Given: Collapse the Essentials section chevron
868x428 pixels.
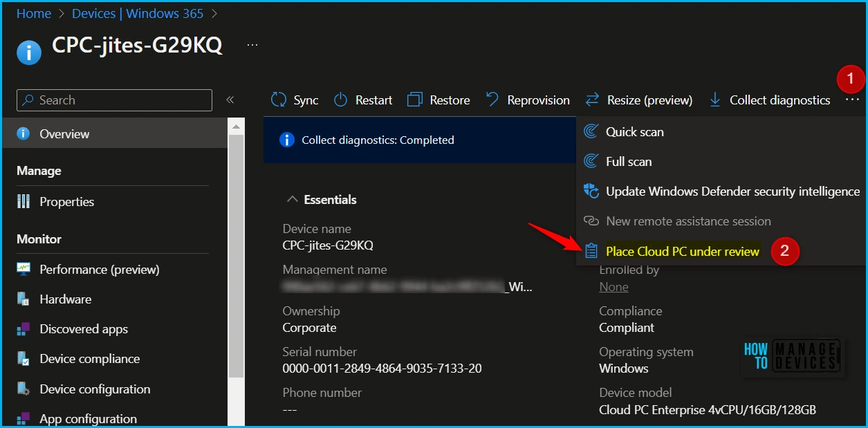Looking at the screenshot, I should click(x=291, y=200).
